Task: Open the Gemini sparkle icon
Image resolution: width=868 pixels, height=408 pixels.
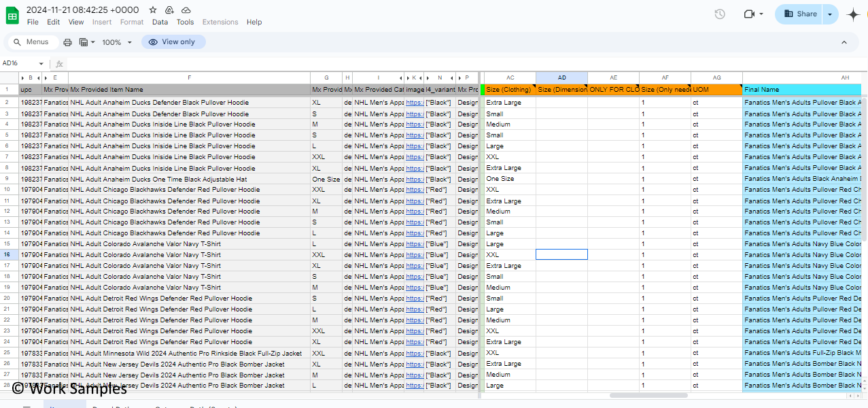Action: [853, 14]
